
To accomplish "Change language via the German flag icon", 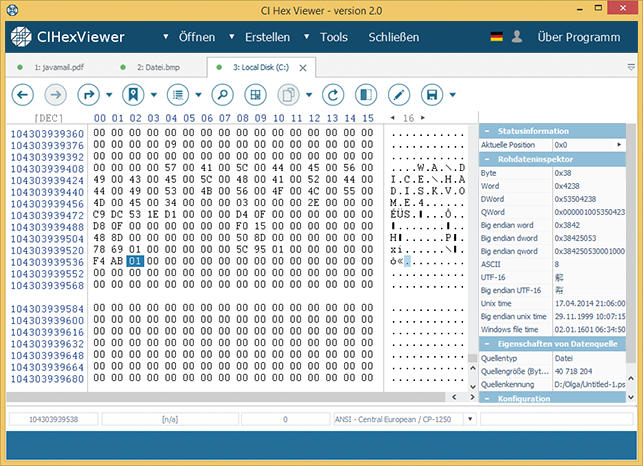I will (x=497, y=37).
